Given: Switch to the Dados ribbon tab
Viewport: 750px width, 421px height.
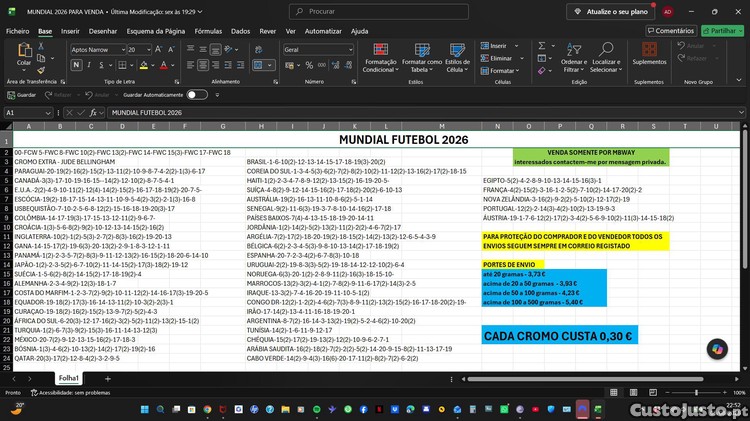Looking at the screenshot, I should coord(241,31).
